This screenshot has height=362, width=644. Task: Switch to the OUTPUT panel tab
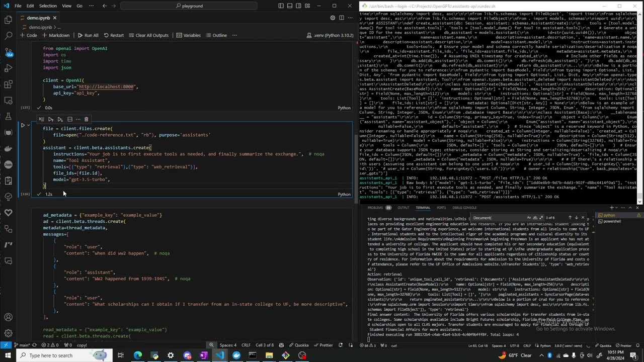(x=403, y=208)
